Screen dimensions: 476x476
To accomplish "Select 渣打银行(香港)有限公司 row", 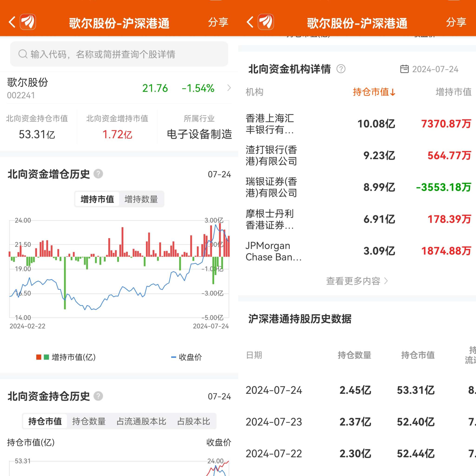I will (357, 155).
